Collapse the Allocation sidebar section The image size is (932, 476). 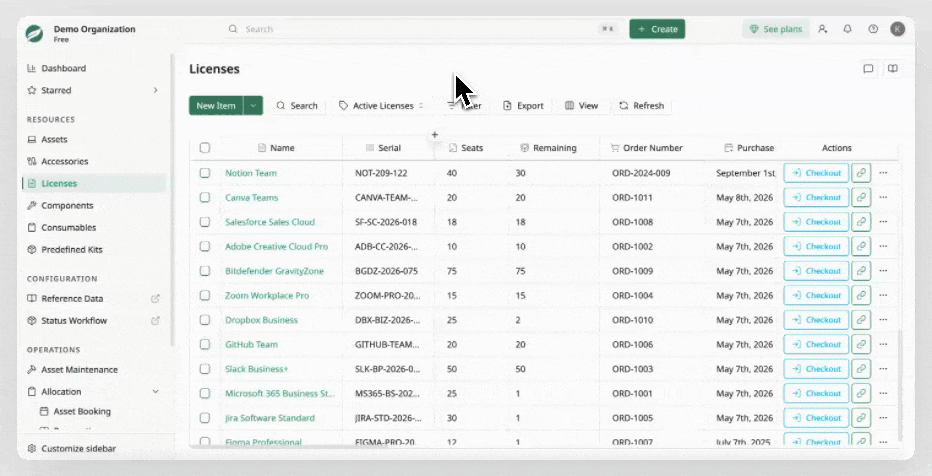click(x=155, y=392)
